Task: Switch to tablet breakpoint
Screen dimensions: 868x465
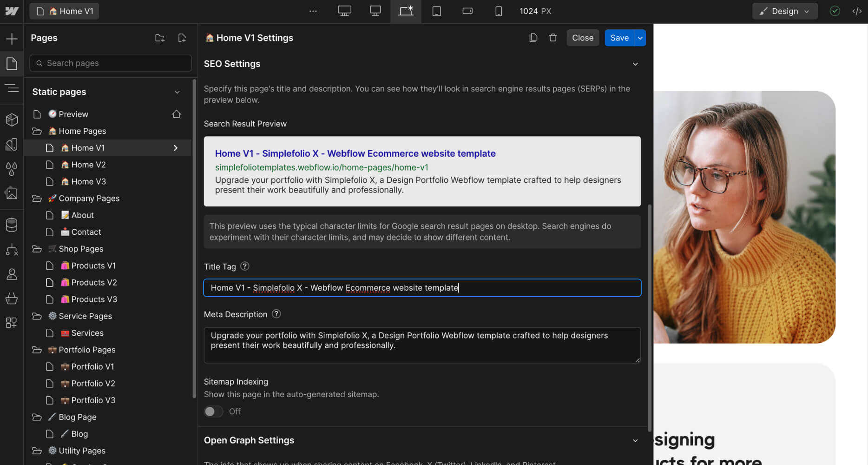Action: tap(437, 11)
